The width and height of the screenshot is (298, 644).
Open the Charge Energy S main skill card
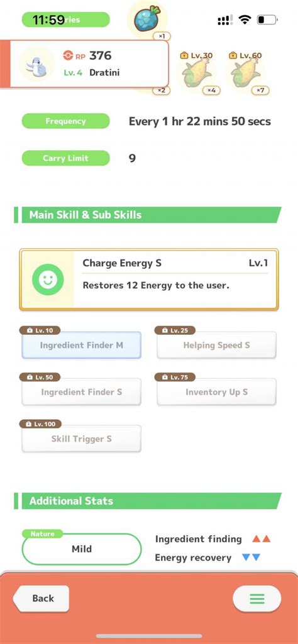[149, 280]
